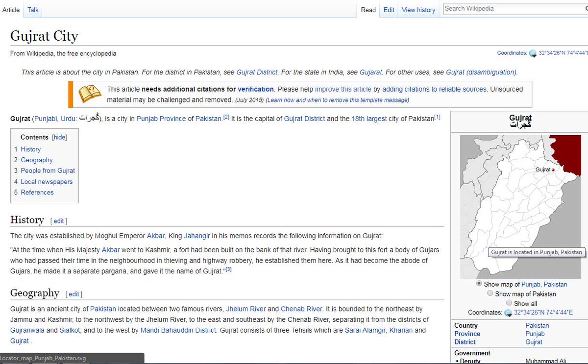Click the red Gujrat location dot on the map
This screenshot has width=588, height=364.
point(553,170)
